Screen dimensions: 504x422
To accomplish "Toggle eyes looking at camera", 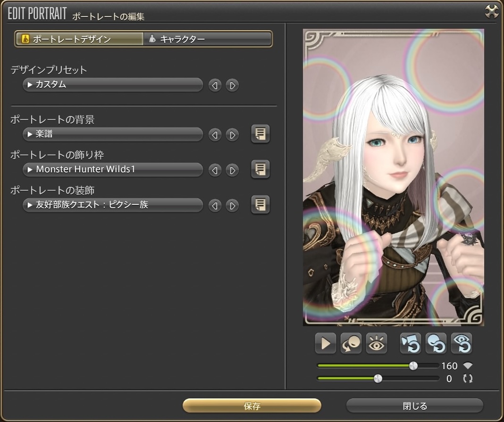I will pyautogui.click(x=376, y=344).
